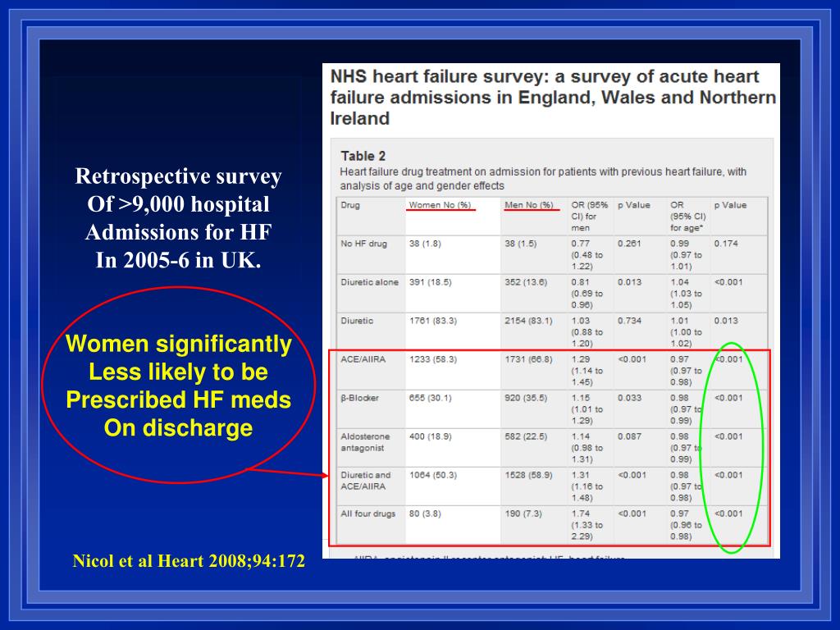Select the "β-Blocker" row label
The image size is (840, 630).
[x=359, y=398]
